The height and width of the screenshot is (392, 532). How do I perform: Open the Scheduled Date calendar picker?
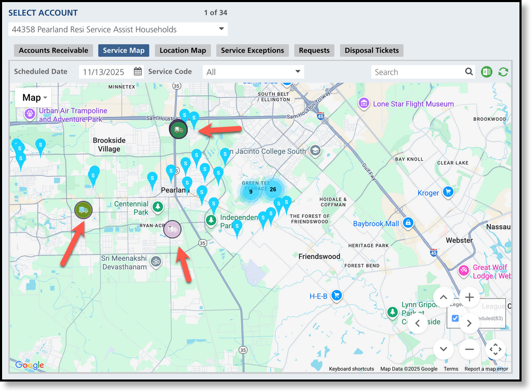[137, 72]
